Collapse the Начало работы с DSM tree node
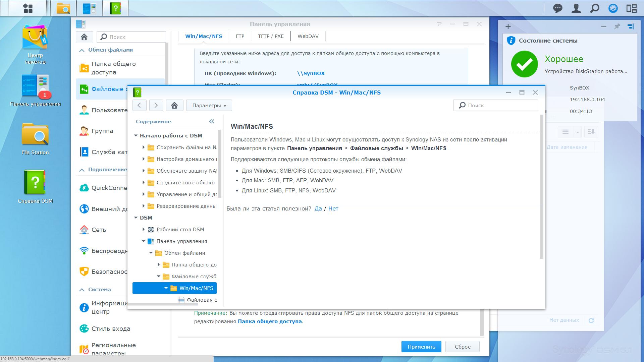This screenshot has height=362, width=644. [136, 136]
